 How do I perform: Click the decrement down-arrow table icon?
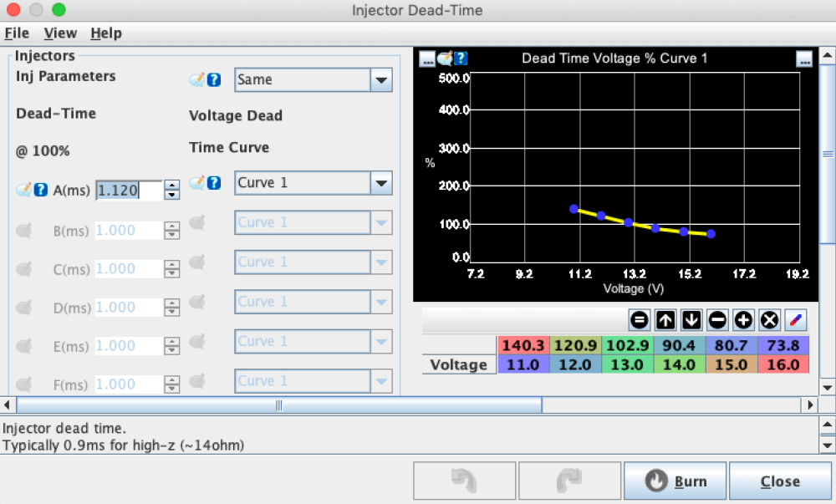tap(691, 319)
